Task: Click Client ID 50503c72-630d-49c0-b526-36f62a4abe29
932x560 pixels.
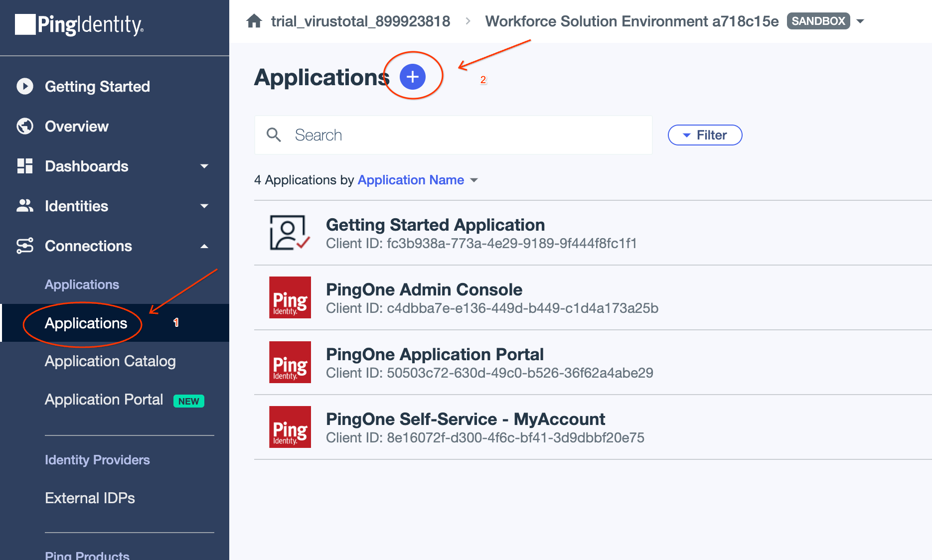Action: click(x=489, y=373)
